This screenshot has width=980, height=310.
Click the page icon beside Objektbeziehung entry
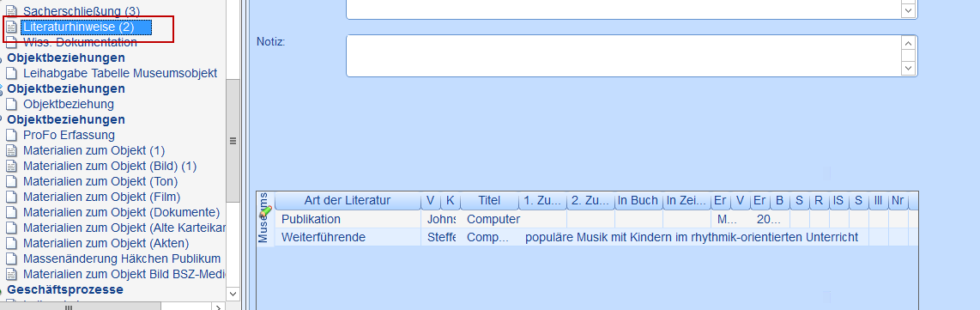coord(11,105)
